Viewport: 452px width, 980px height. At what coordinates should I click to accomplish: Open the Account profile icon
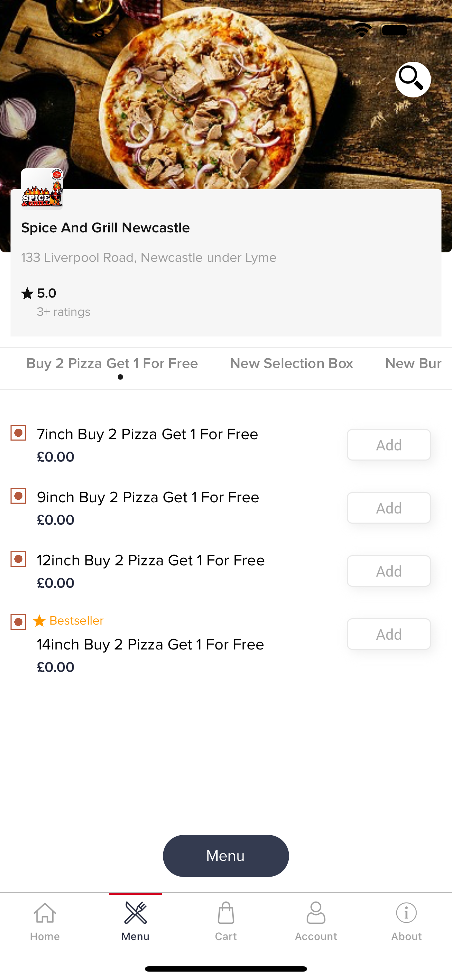[316, 913]
